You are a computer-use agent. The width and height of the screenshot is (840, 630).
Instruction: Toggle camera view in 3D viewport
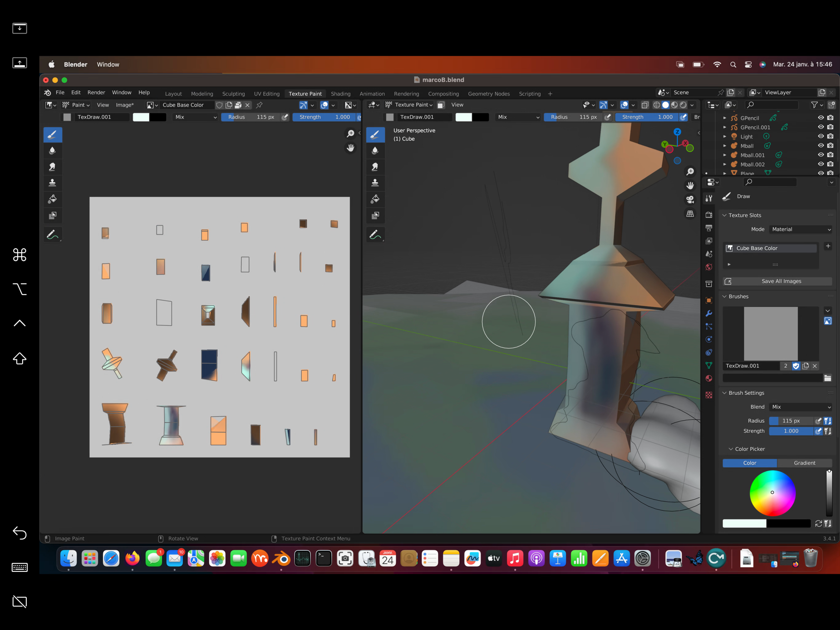tap(690, 199)
